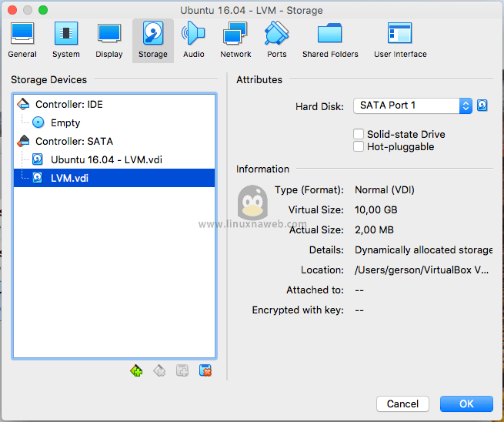504x422 pixels.
Task: Click the remove storage attachment icon
Action: (x=205, y=370)
